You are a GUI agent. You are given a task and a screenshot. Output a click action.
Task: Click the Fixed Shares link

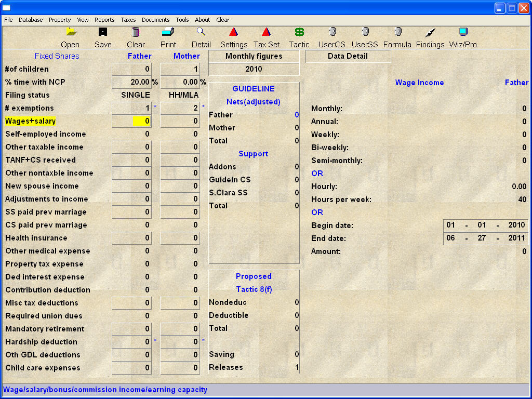click(57, 56)
